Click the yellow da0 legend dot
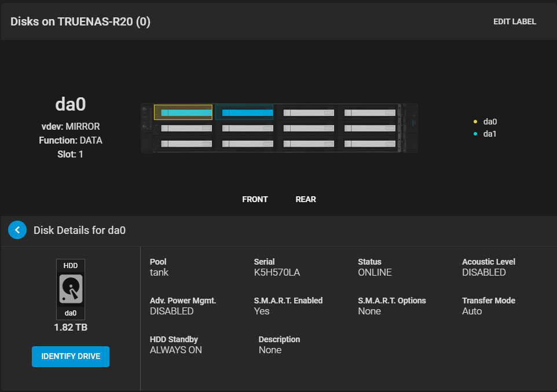The height and width of the screenshot is (392, 557). 475,122
